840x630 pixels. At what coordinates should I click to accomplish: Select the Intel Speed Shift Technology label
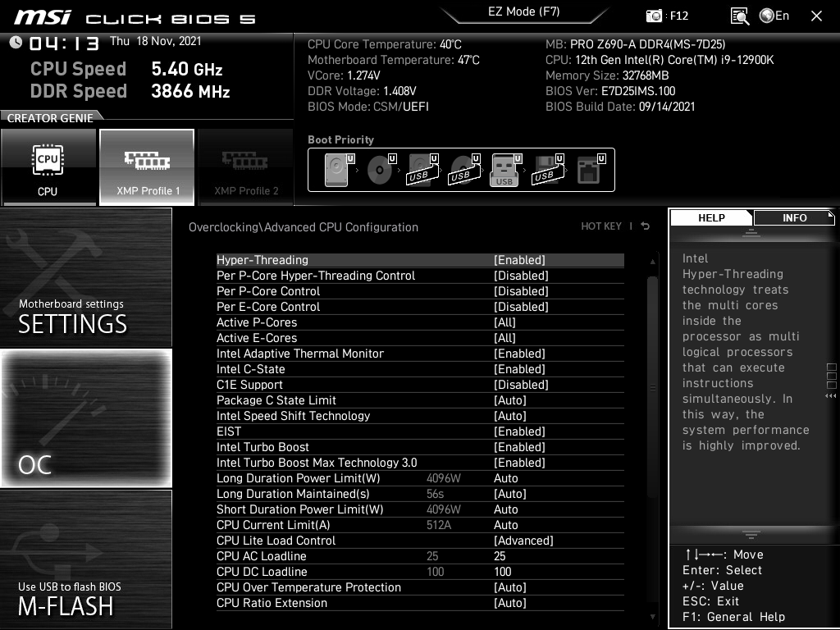click(x=293, y=416)
